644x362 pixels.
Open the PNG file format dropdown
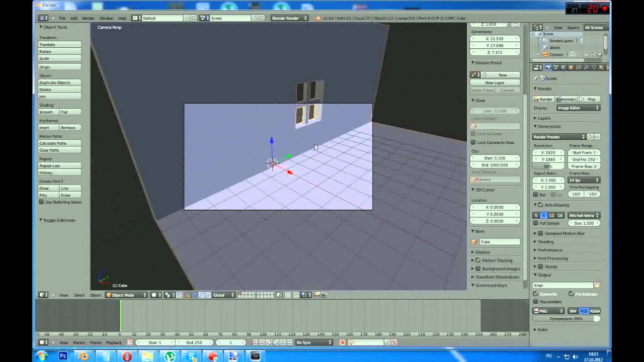[x=549, y=311]
